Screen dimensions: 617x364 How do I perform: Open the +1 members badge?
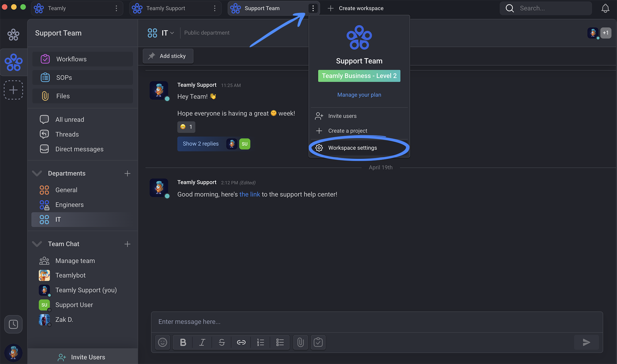click(606, 33)
